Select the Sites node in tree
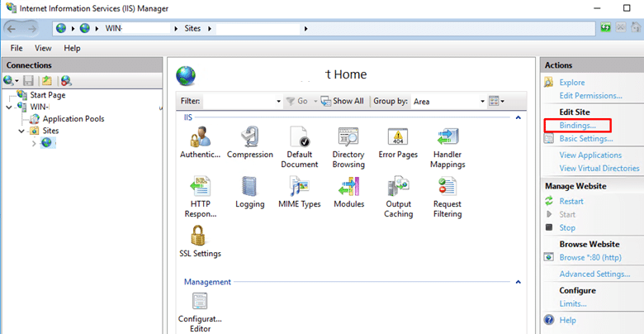Screen dimensions: 644x334 [50, 131]
